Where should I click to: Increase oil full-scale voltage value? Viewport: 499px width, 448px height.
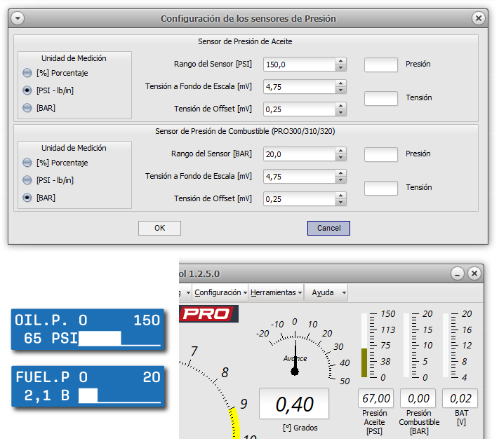pos(340,83)
